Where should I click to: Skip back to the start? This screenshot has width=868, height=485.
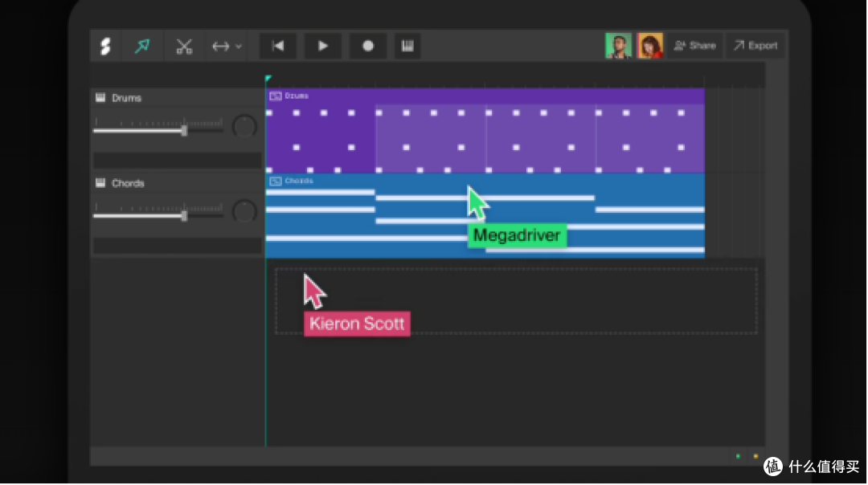(x=278, y=46)
